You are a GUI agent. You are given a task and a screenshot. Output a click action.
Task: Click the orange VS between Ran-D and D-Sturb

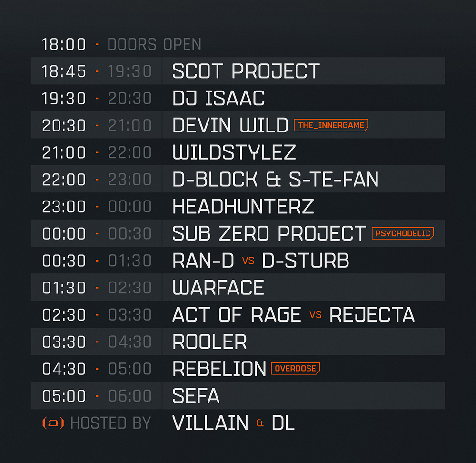248,261
